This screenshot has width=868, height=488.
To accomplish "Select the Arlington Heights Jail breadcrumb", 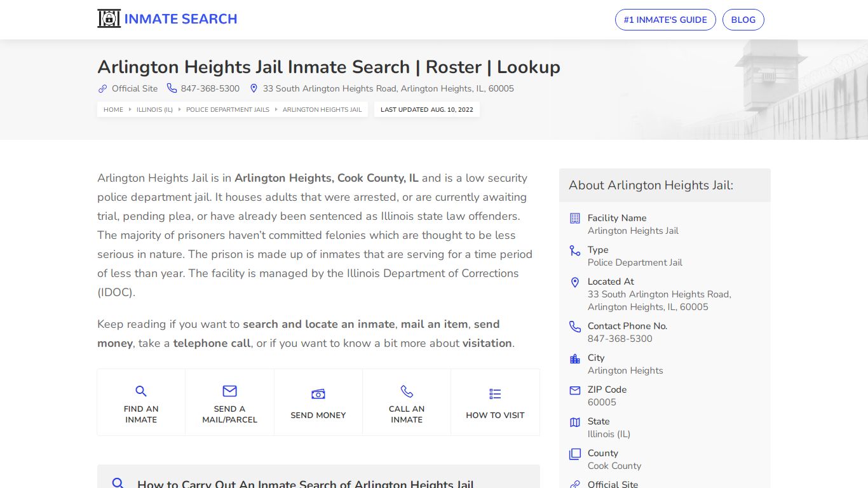I will pos(322,109).
